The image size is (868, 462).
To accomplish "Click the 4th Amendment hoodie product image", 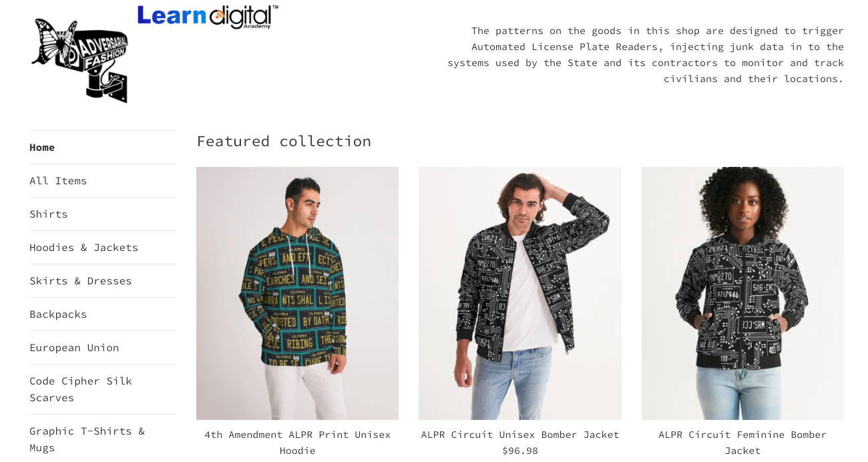I will [297, 293].
